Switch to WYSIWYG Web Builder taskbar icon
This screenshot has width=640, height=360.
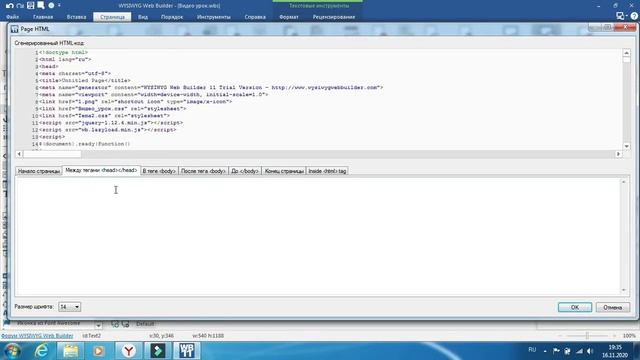[187, 351]
